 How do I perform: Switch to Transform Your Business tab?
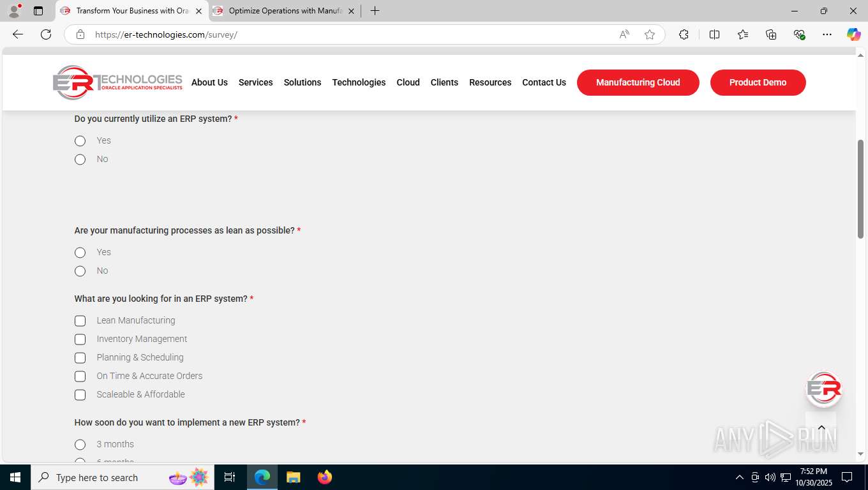point(132,11)
